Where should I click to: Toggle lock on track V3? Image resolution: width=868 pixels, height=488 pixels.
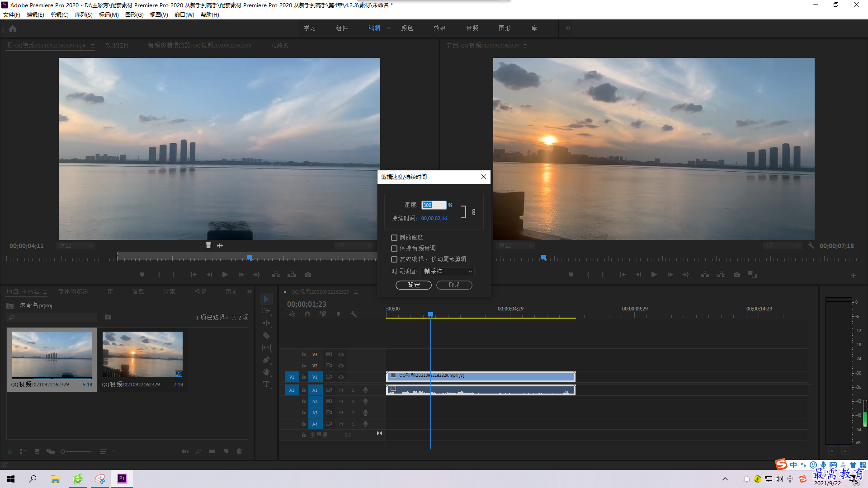[x=304, y=355]
